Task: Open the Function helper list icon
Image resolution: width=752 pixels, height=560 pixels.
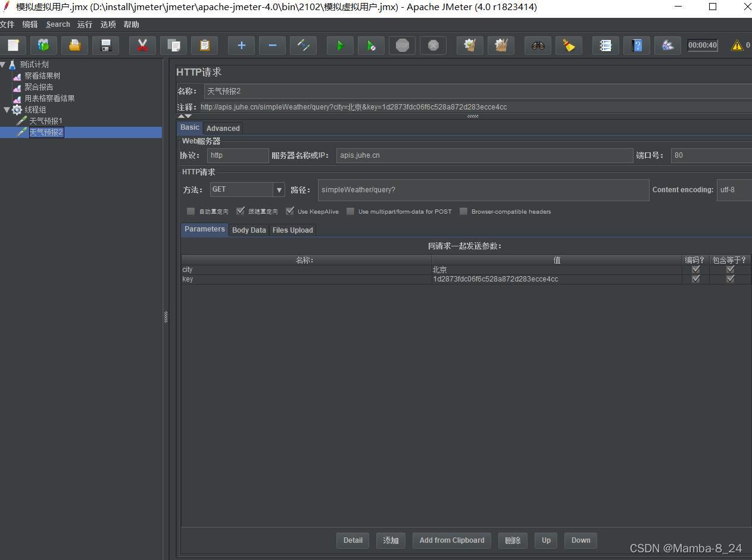Action: pos(606,45)
